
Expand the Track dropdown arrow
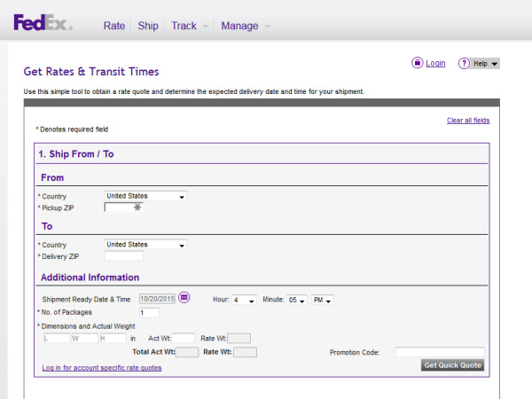coord(206,27)
